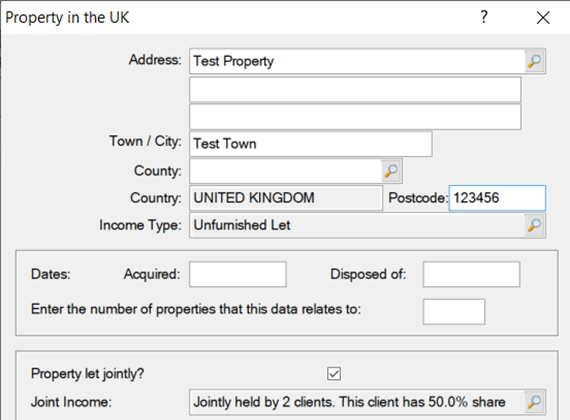The image size is (570, 420).
Task: Click the Disposed of date field
Action: (x=471, y=274)
